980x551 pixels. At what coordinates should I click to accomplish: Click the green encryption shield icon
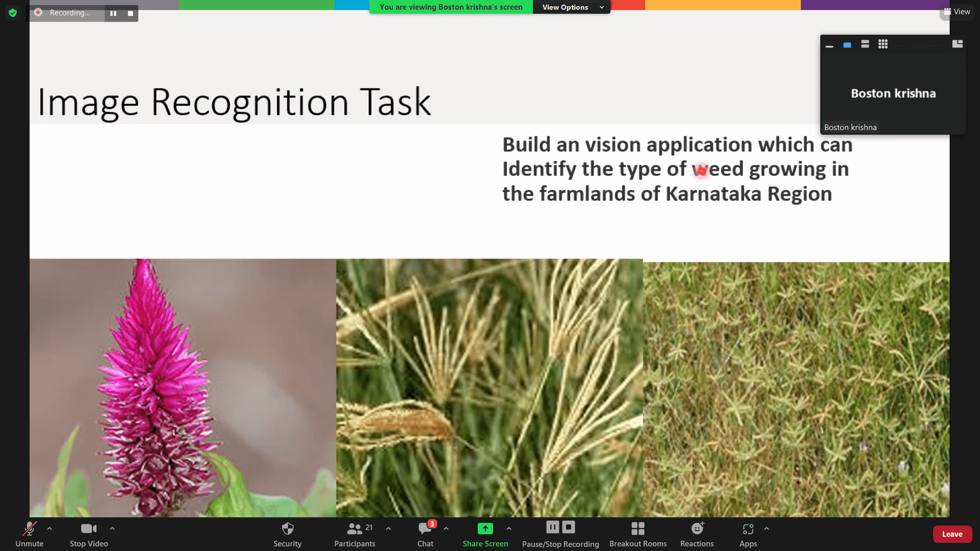(13, 13)
